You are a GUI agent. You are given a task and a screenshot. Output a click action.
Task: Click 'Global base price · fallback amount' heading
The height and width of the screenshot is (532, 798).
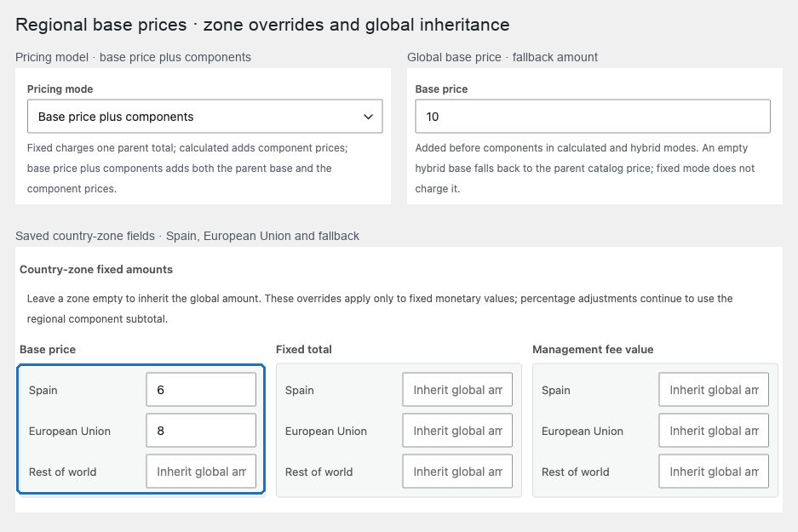point(502,57)
